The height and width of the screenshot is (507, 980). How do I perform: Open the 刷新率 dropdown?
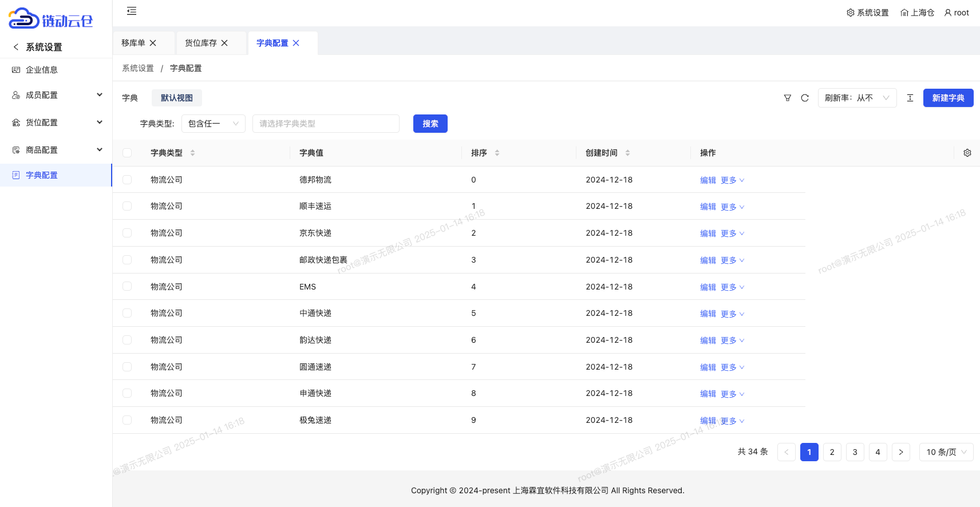point(857,98)
